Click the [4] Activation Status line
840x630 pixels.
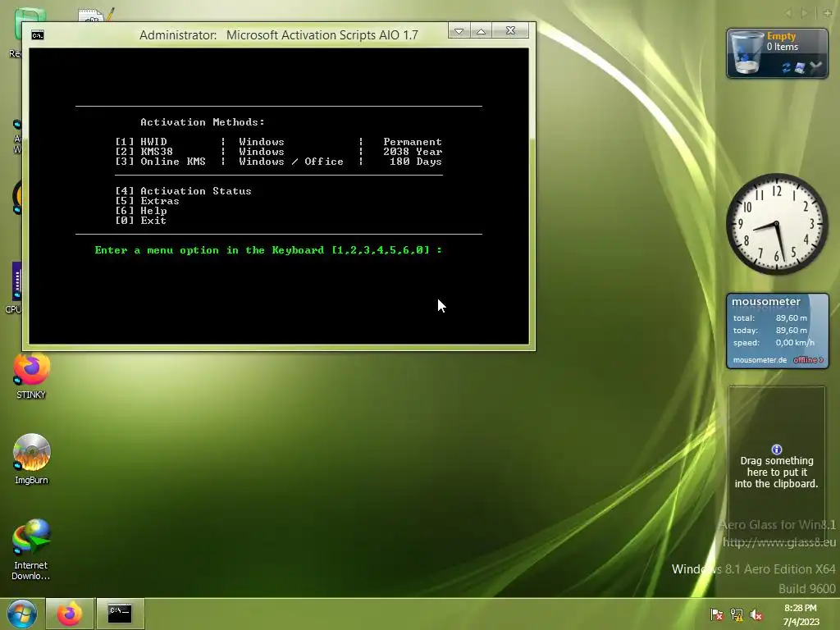[x=183, y=191]
